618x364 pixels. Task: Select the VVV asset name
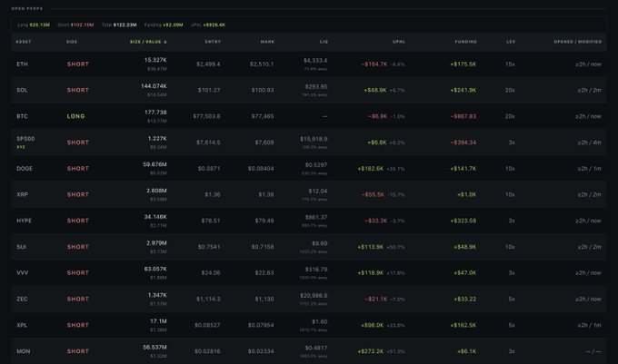coord(23,272)
